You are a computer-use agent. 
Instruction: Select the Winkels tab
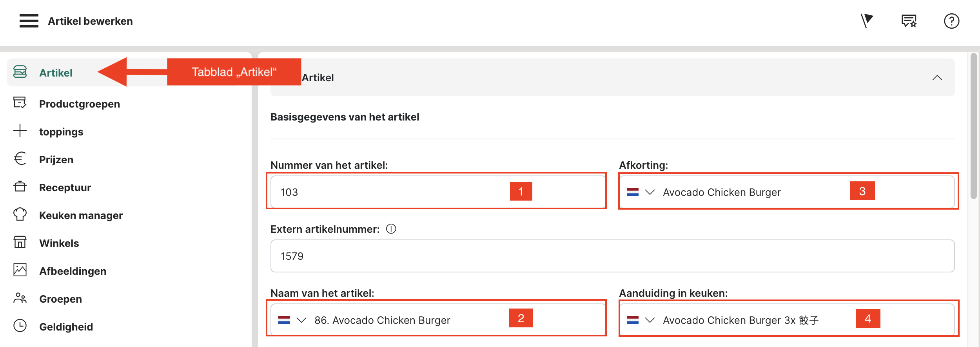pyautogui.click(x=59, y=243)
